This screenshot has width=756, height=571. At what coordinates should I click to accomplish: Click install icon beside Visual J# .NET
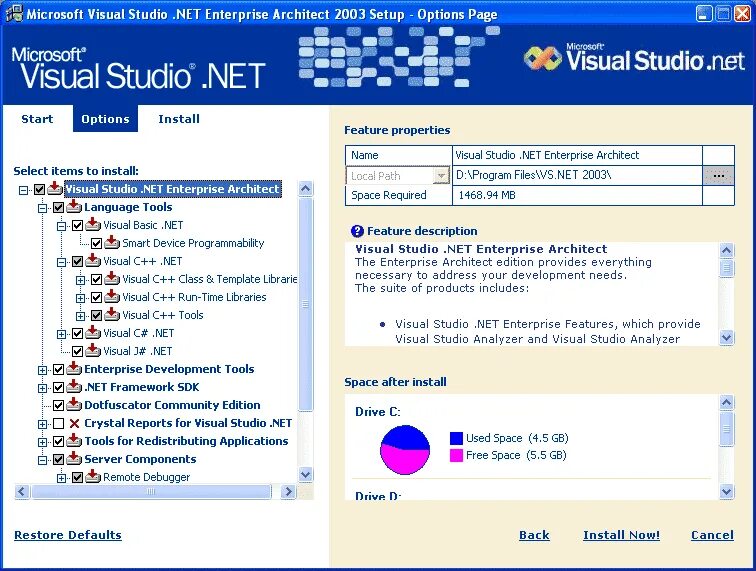pyautogui.click(x=93, y=351)
